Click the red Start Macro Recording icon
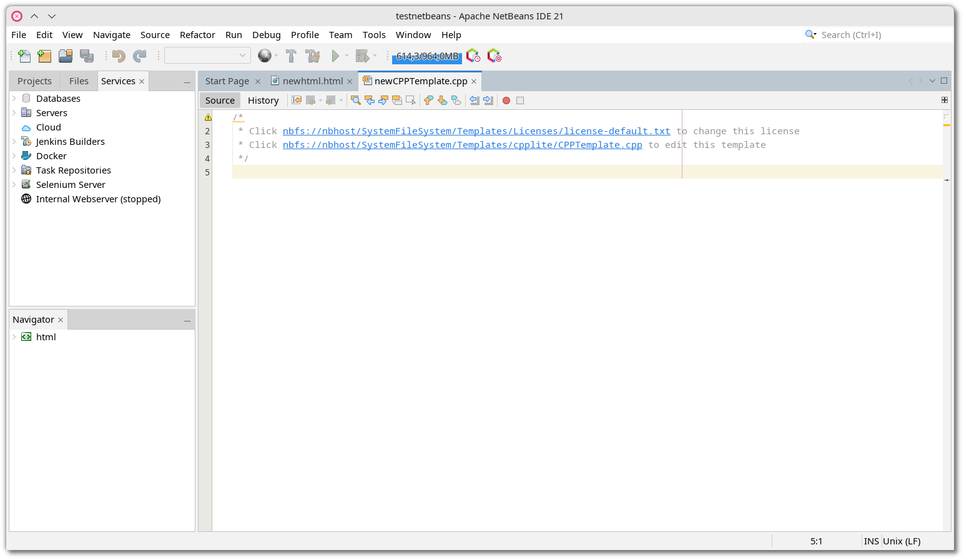The height and width of the screenshot is (560, 964). 506,101
